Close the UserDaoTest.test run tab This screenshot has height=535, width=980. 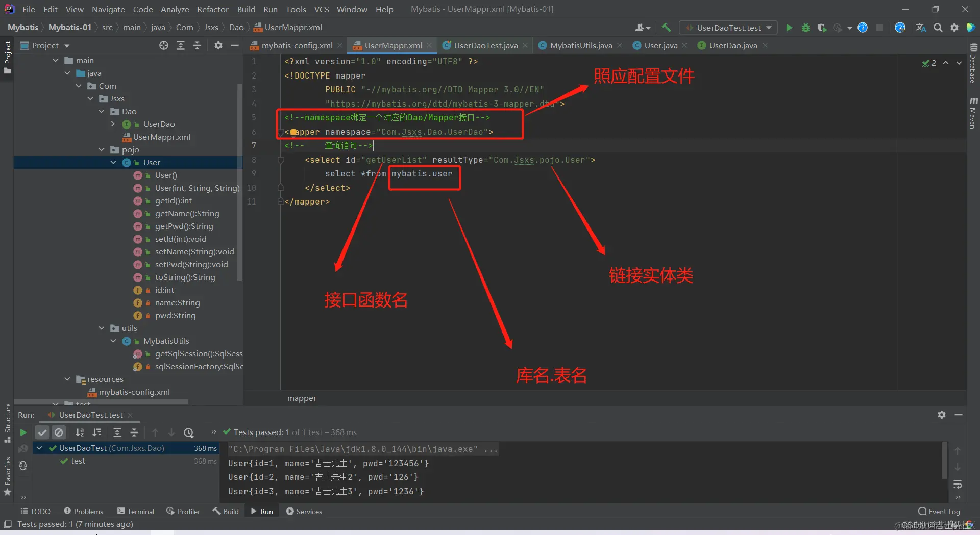pyautogui.click(x=130, y=415)
